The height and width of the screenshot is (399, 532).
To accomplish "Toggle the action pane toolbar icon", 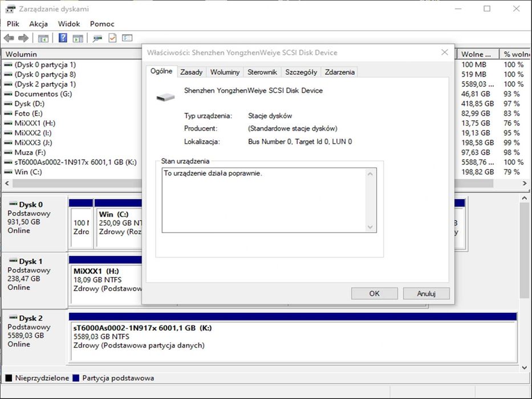I will (x=78, y=38).
